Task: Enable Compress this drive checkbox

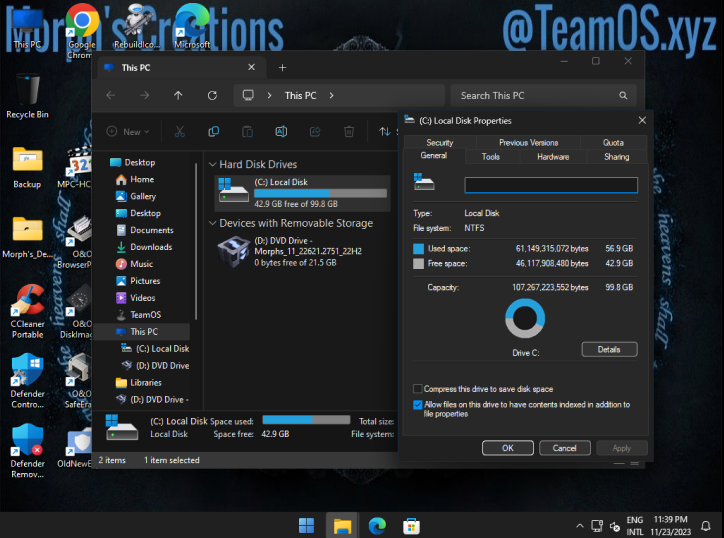Action: [417, 388]
